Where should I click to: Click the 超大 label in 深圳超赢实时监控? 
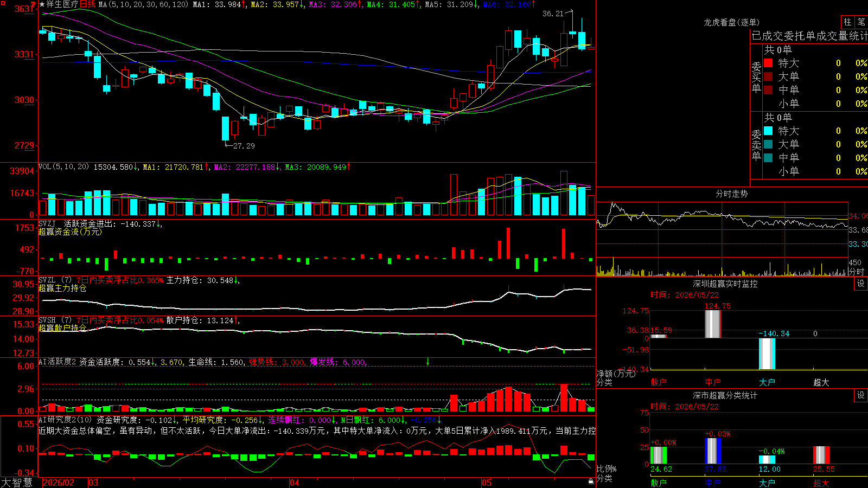point(821,382)
